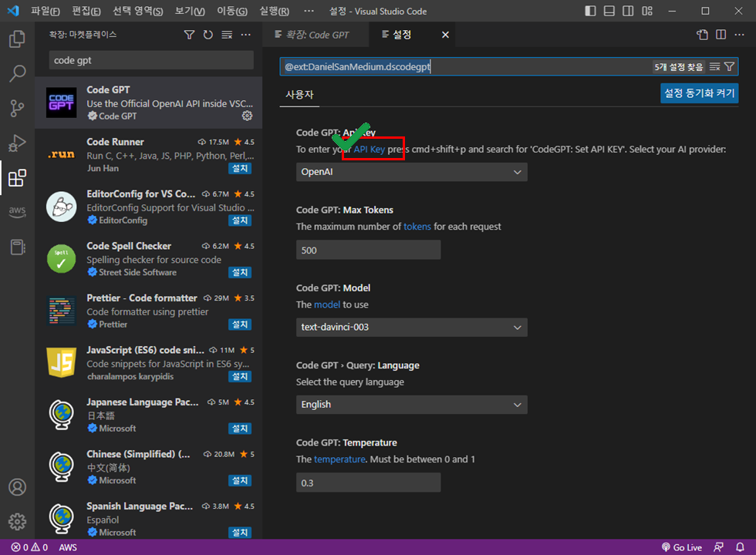Image resolution: width=756 pixels, height=555 pixels.
Task: Install EditorConfig for VS Code extension
Action: pyautogui.click(x=240, y=220)
